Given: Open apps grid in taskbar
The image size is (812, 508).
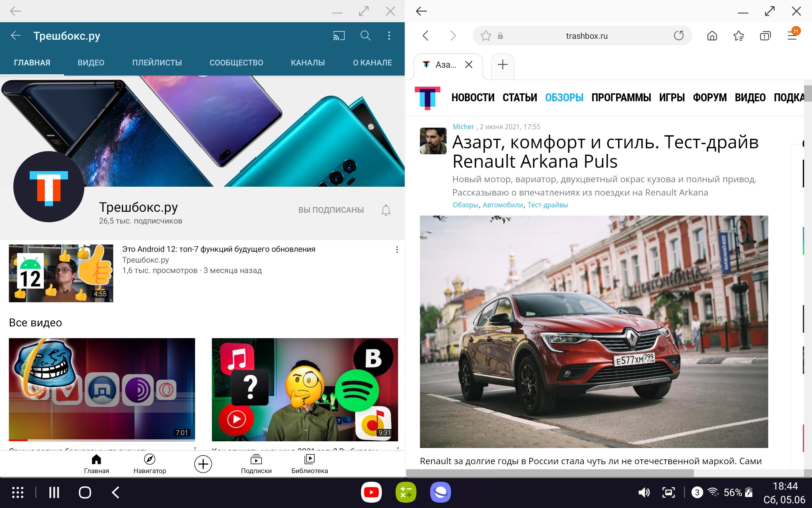Looking at the screenshot, I should pos(18,492).
